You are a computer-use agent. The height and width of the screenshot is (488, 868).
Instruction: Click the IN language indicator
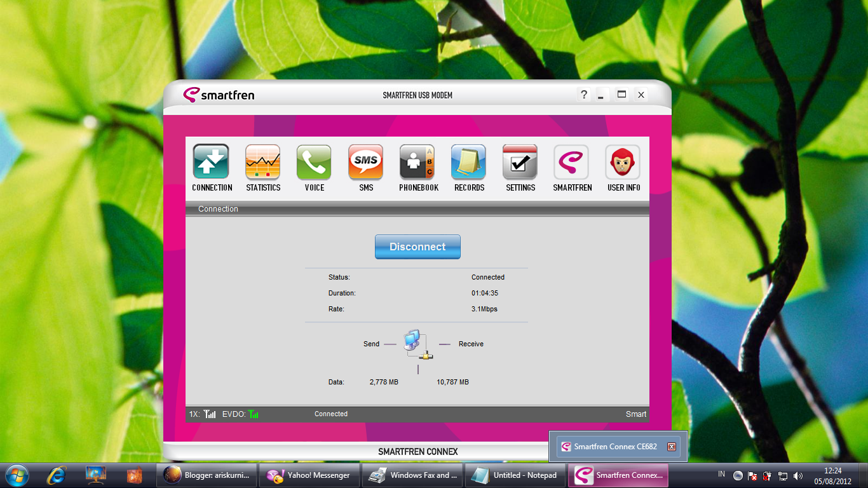click(x=721, y=474)
